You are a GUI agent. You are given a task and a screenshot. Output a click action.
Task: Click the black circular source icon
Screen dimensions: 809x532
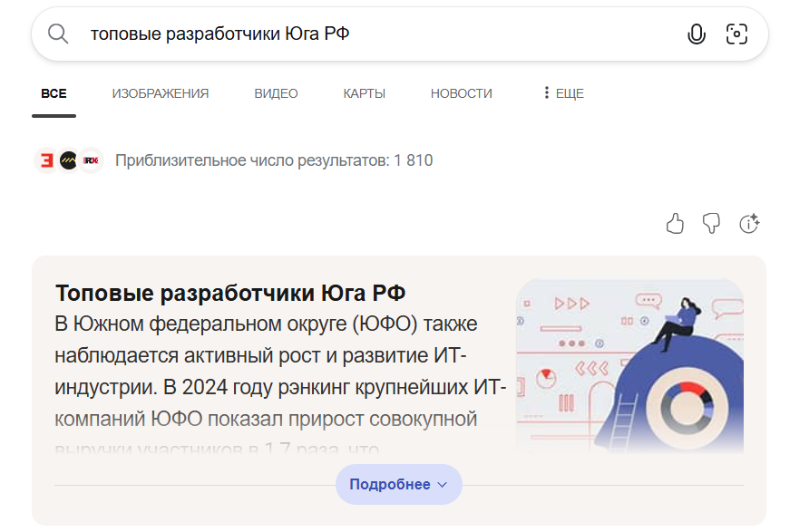point(68,160)
